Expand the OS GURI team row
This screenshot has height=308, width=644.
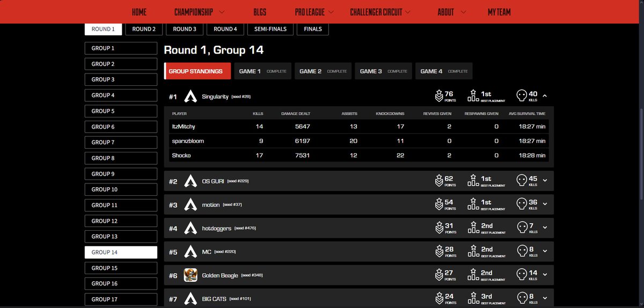click(545, 181)
